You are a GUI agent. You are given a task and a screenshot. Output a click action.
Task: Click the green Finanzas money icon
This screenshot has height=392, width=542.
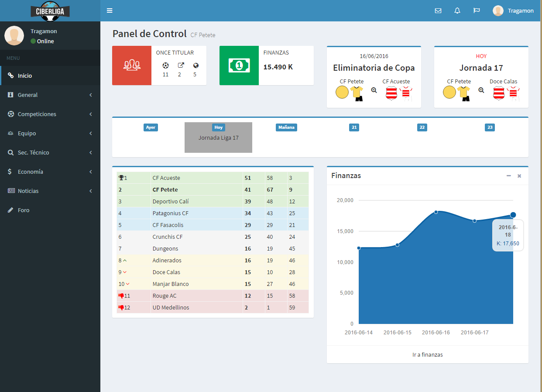[x=239, y=65]
